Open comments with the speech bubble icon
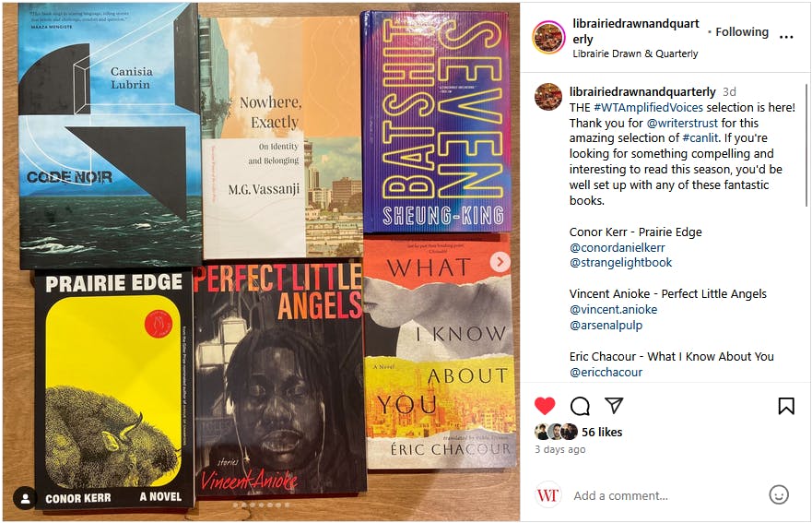 click(580, 406)
